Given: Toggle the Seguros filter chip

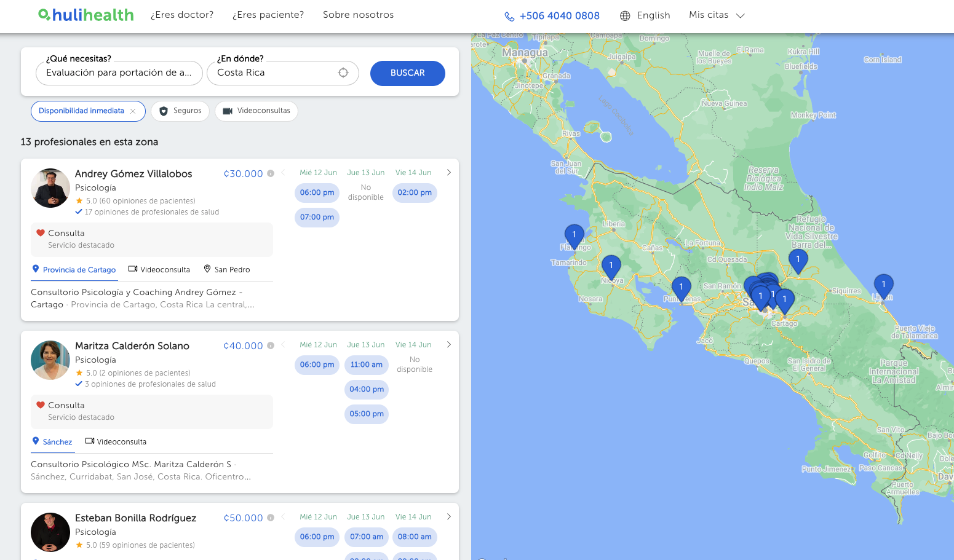Looking at the screenshot, I should click(x=180, y=111).
